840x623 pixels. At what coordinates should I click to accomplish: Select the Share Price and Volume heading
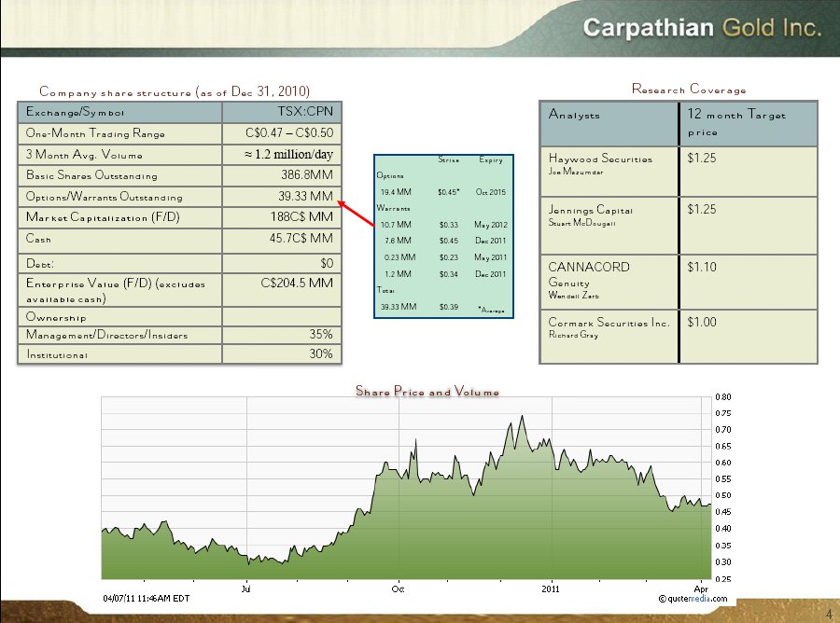(427, 392)
